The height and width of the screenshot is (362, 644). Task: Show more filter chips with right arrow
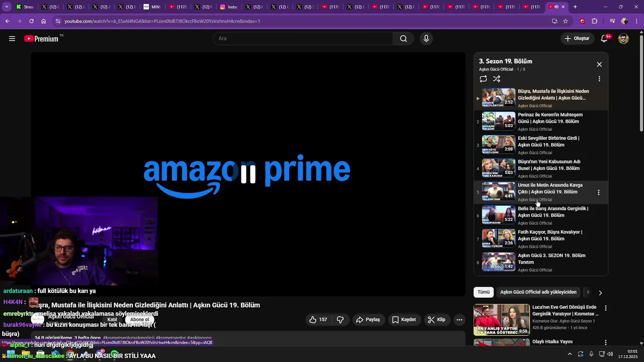[x=600, y=293]
